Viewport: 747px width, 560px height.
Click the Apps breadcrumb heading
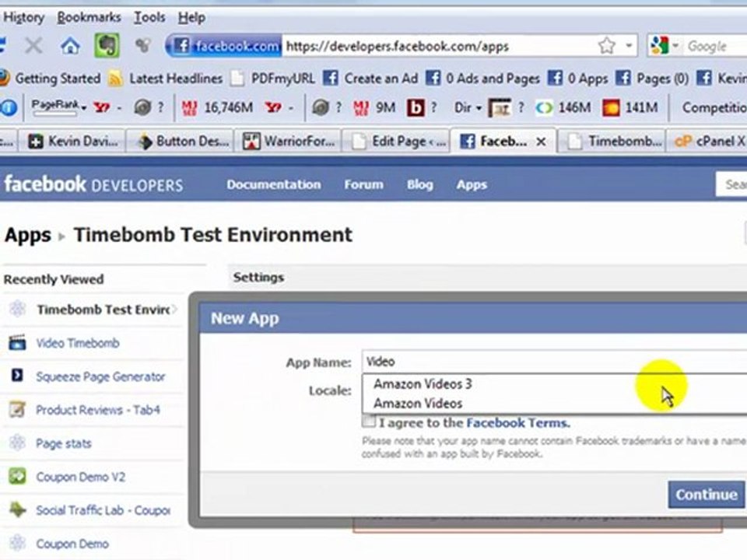(28, 235)
